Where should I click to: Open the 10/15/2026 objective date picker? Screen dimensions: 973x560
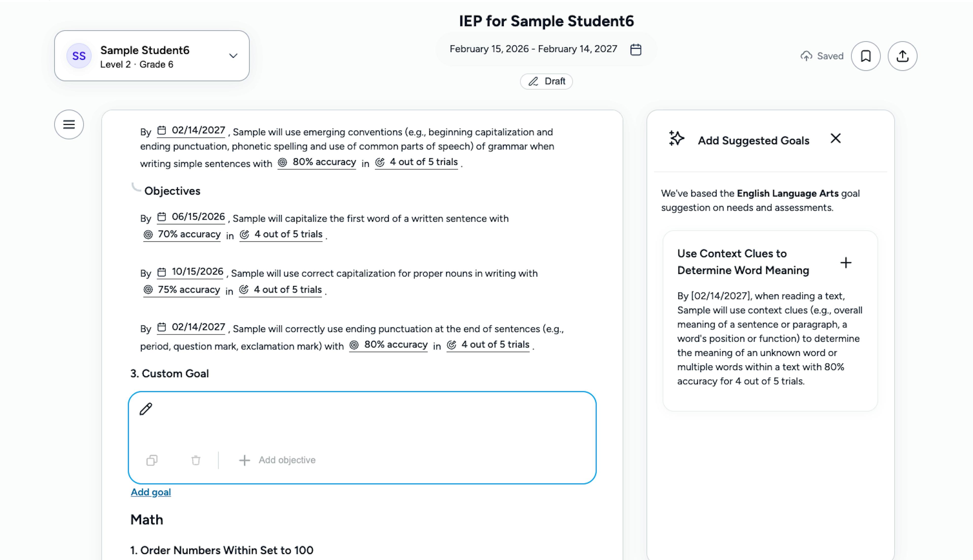pos(190,272)
